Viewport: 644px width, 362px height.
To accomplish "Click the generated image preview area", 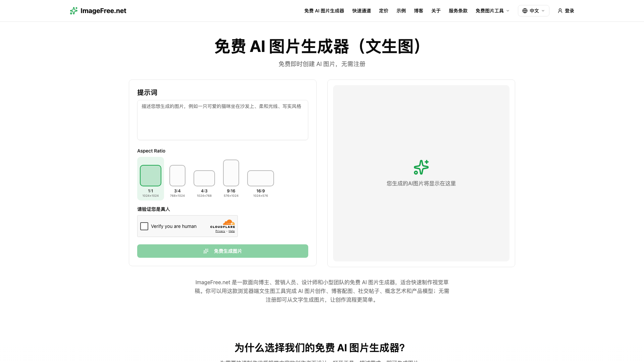I will (421, 173).
